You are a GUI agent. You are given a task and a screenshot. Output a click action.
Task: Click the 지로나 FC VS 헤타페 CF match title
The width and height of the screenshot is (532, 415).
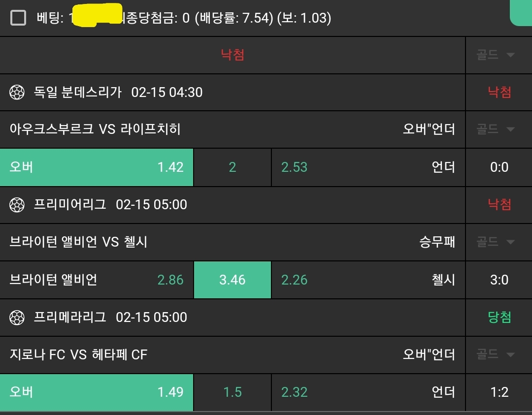[78, 354]
